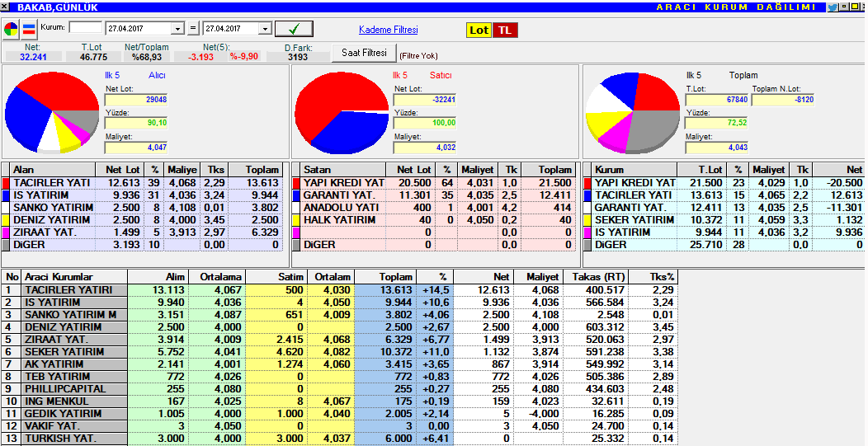This screenshot has width=868, height=446.
Task: Sort bottom table by Takas (RT) column
Action: click(x=596, y=277)
